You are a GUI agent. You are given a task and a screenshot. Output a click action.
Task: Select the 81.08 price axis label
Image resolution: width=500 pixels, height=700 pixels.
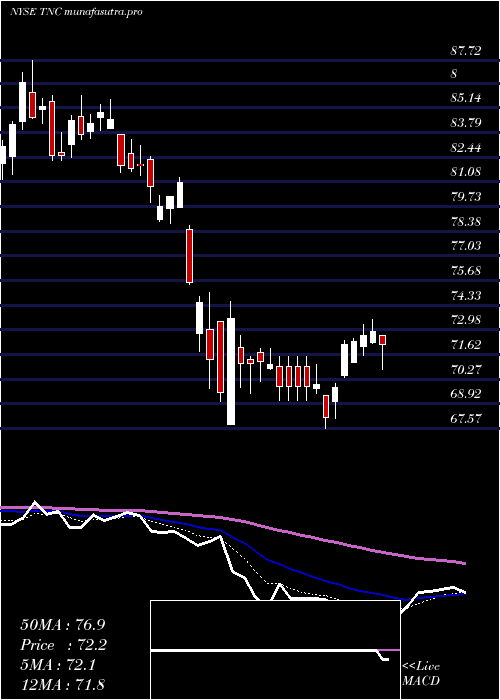(466, 172)
